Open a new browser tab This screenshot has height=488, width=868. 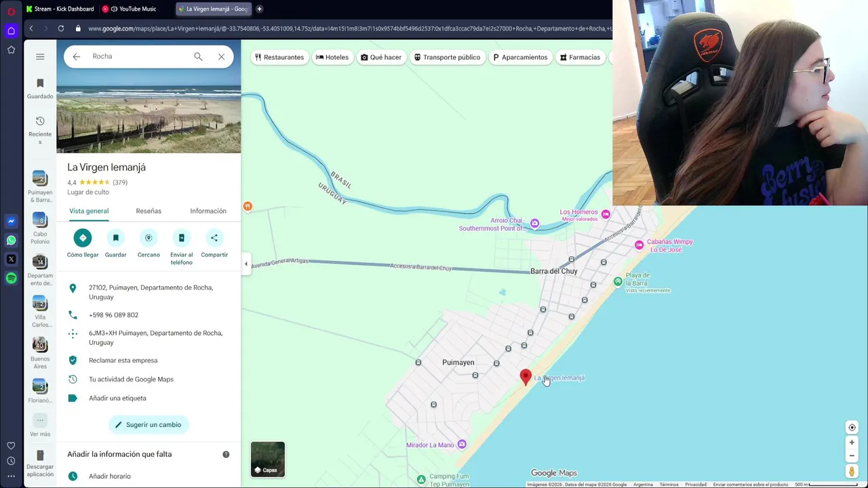click(259, 9)
